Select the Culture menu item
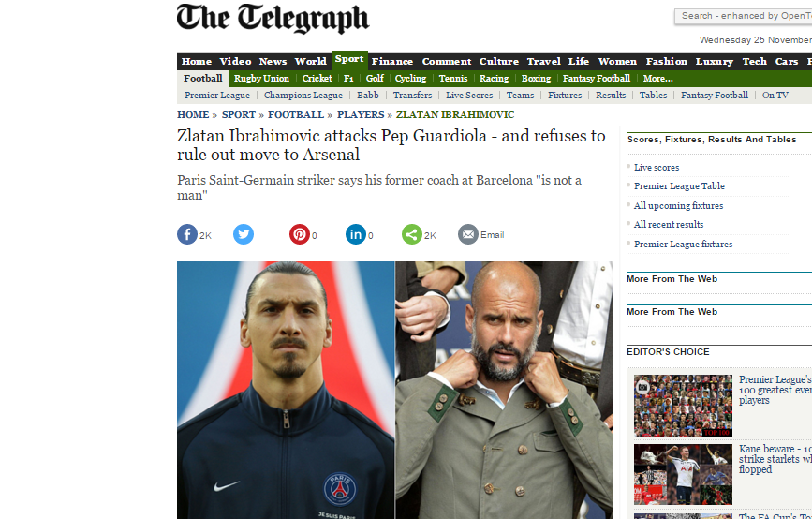This screenshot has width=812, height=519. pyautogui.click(x=498, y=61)
